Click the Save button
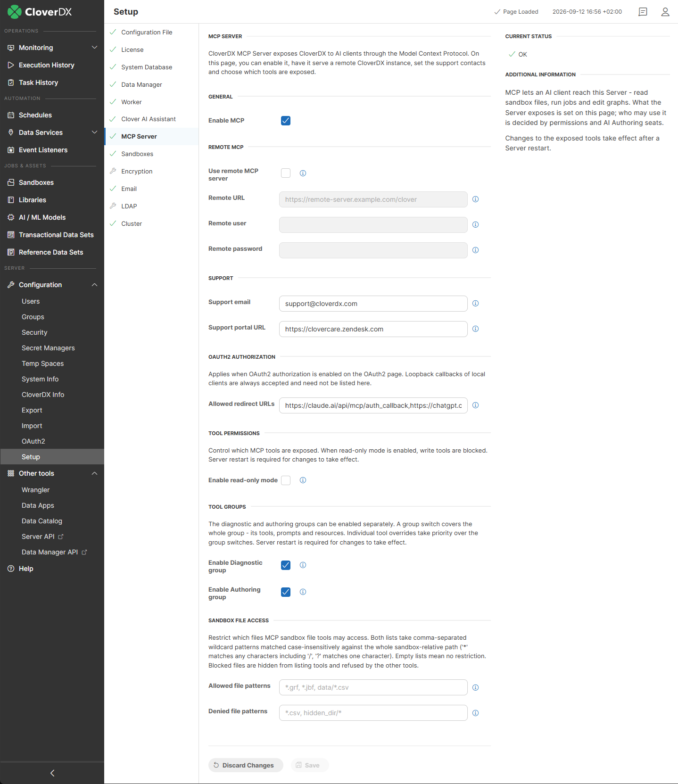 [310, 765]
